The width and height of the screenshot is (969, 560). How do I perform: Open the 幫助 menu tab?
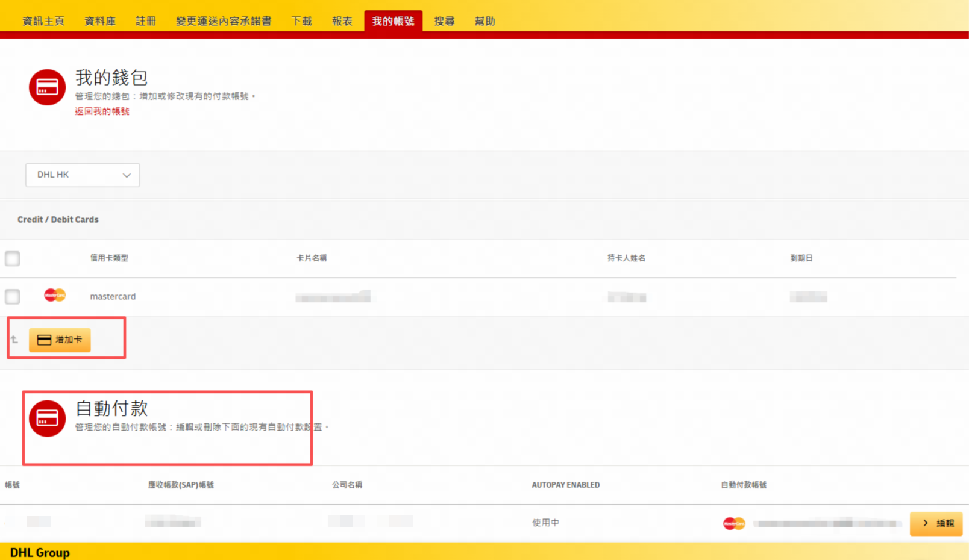coord(485,21)
